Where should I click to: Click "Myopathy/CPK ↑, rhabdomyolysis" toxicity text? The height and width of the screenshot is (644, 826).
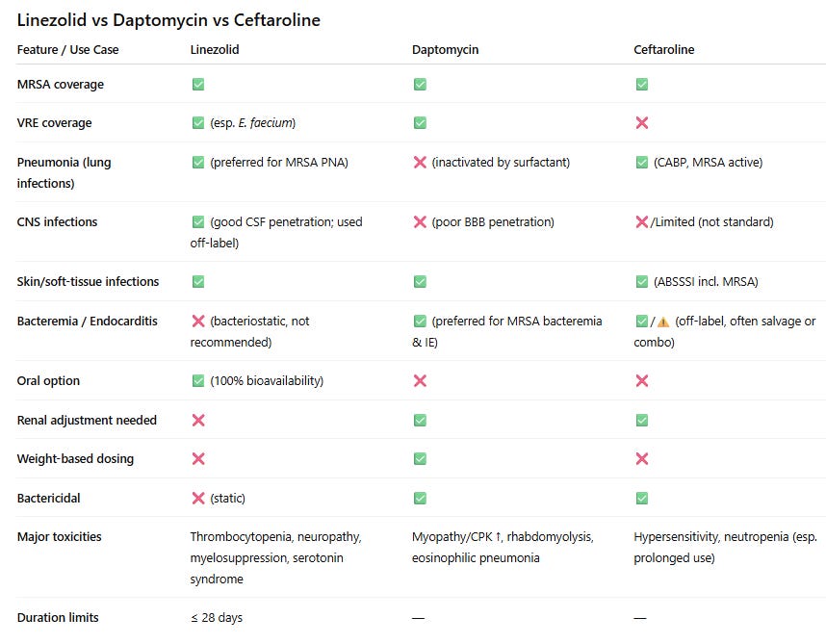coord(503,536)
